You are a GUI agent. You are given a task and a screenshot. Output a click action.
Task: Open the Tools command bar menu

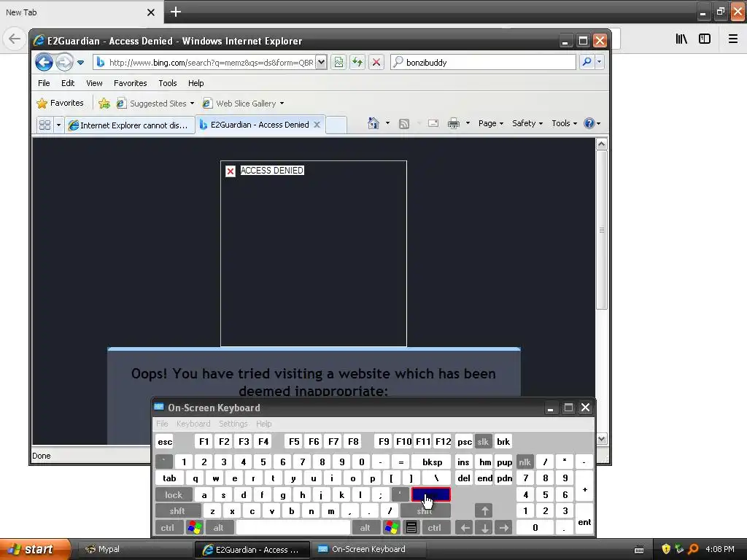click(x=564, y=123)
